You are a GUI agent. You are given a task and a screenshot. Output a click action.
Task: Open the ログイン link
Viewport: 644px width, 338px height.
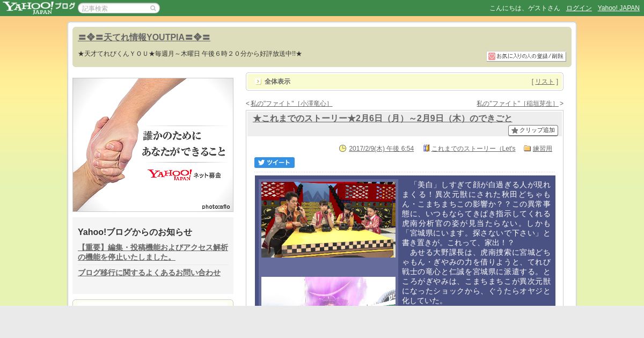pyautogui.click(x=579, y=8)
